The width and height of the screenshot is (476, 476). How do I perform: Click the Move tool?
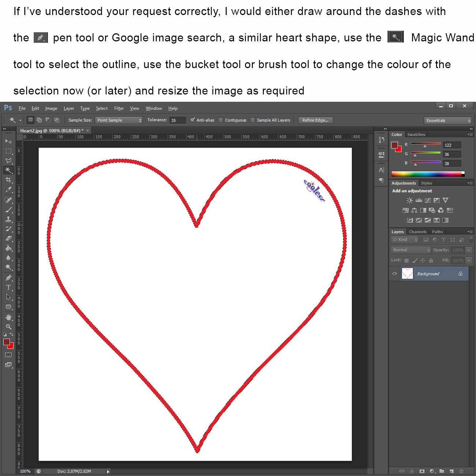8,141
